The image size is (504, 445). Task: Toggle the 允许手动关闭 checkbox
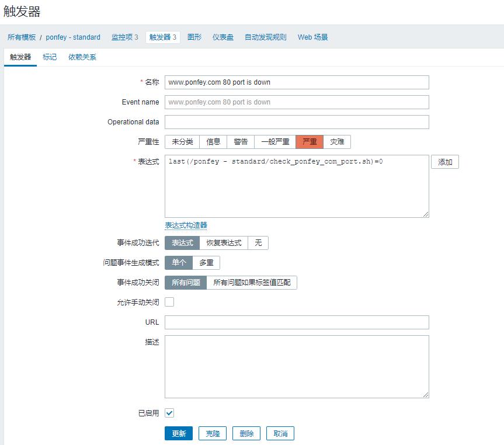(169, 302)
